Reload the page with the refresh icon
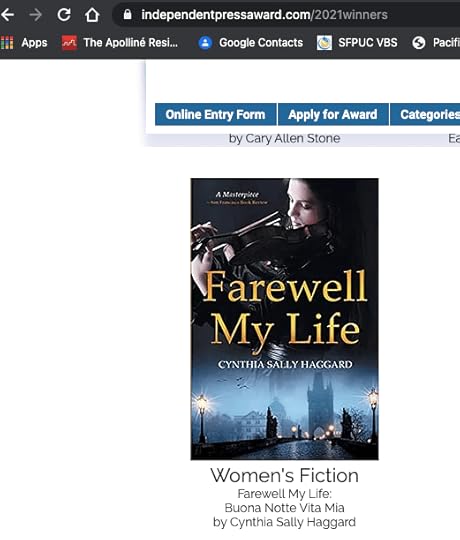 [64, 15]
